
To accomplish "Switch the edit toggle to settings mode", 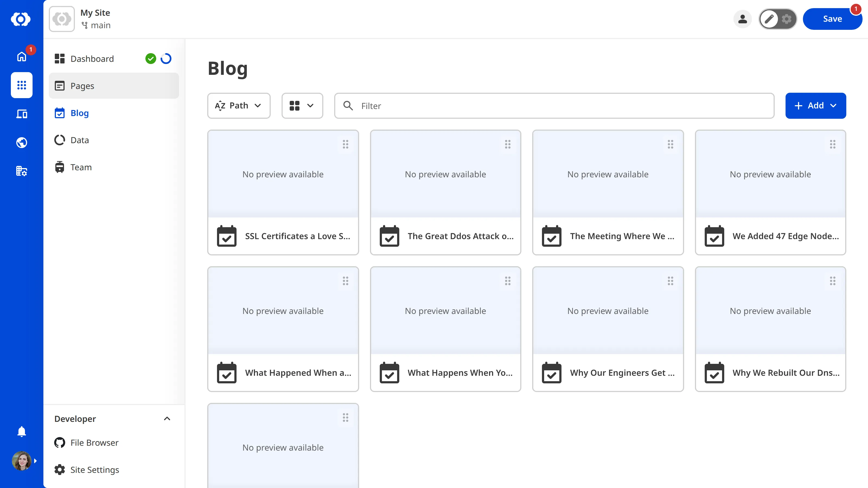I will pos(786,19).
